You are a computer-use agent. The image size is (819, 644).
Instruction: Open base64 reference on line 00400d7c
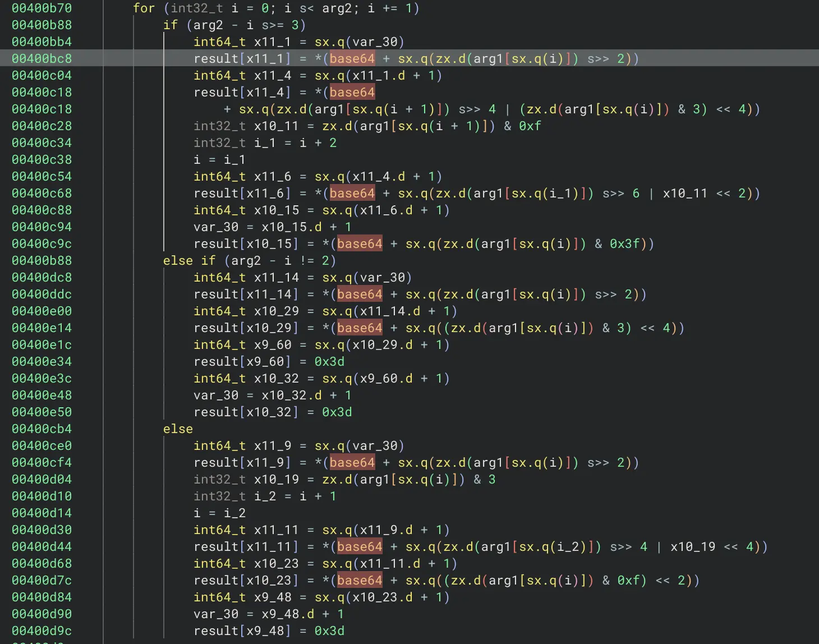[x=360, y=581]
